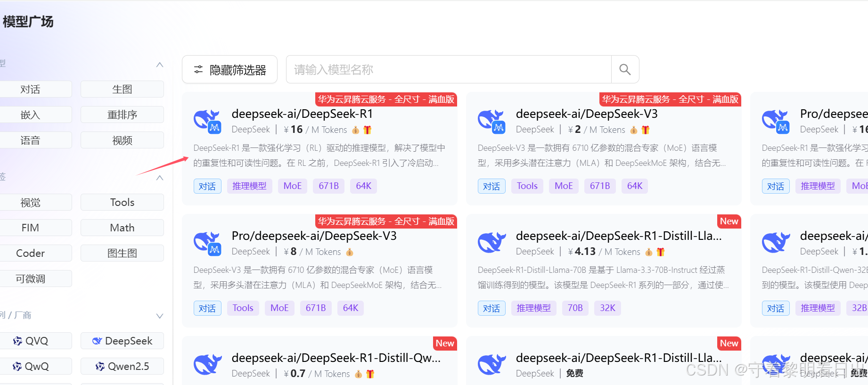Toggle the 视频 type filter
868x385 pixels.
coord(122,140)
